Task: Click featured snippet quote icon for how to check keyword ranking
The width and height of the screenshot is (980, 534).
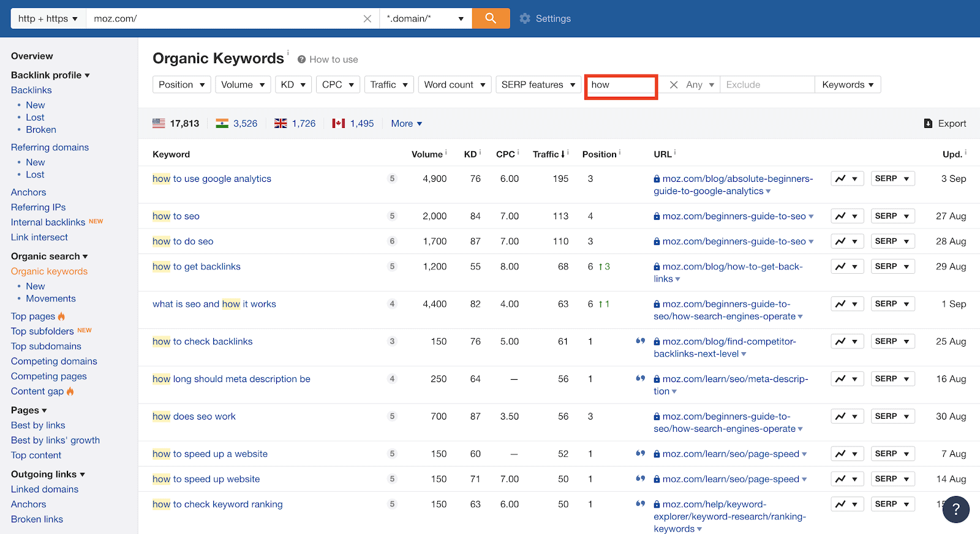Action: coord(641,504)
